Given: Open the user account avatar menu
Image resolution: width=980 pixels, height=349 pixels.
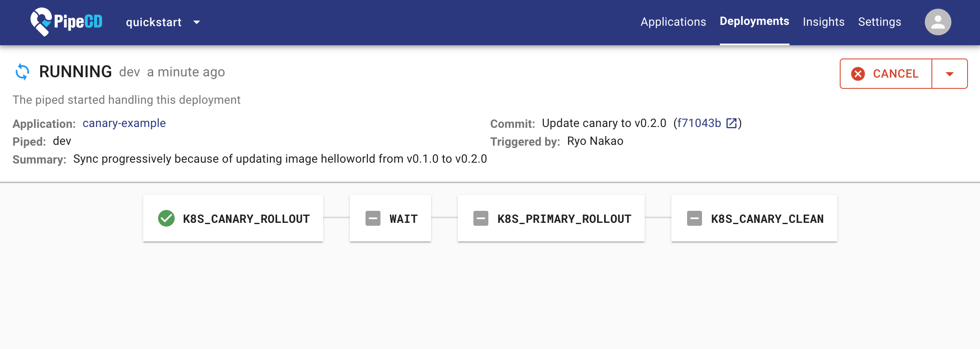Looking at the screenshot, I should point(938,22).
